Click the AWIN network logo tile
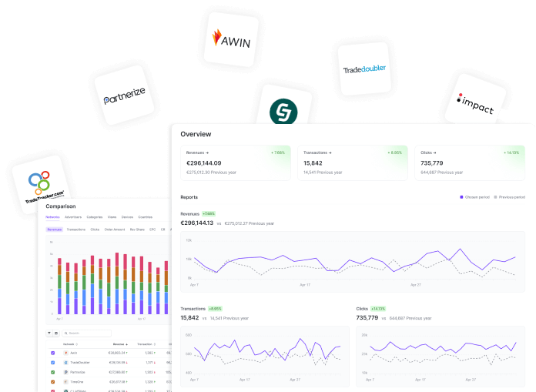The height and width of the screenshot is (392, 536). (230, 38)
